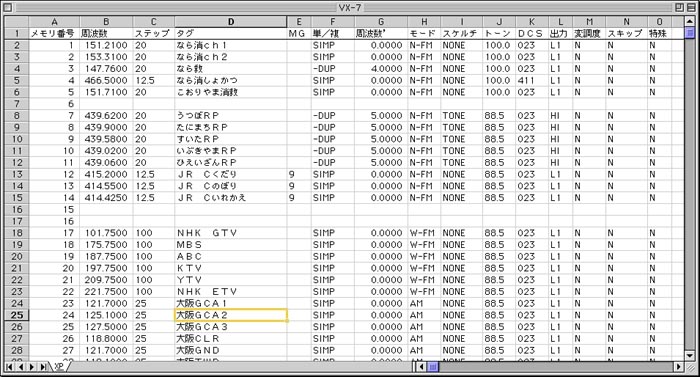Click the vertical scrollbar down arrow

(690, 356)
